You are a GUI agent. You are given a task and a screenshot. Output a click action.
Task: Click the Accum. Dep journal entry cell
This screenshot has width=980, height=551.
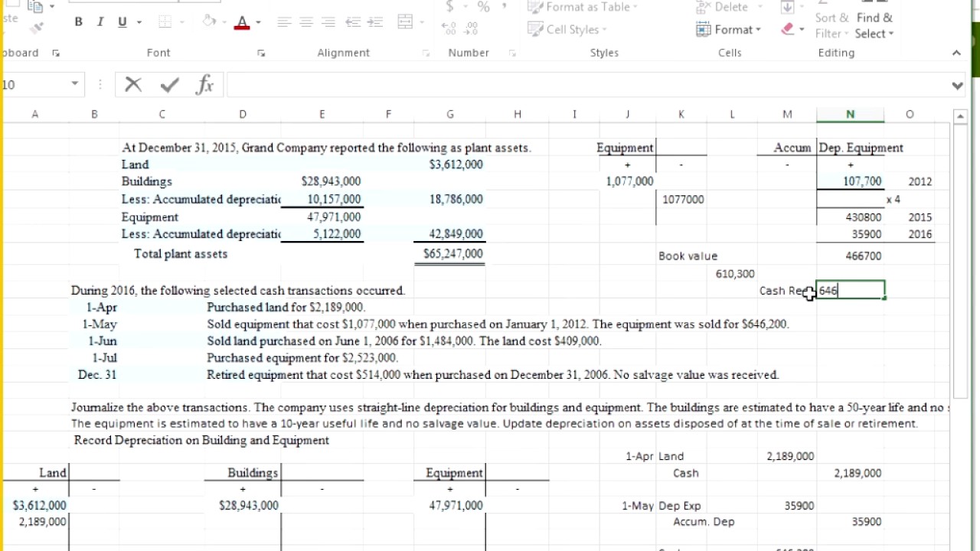(x=704, y=522)
